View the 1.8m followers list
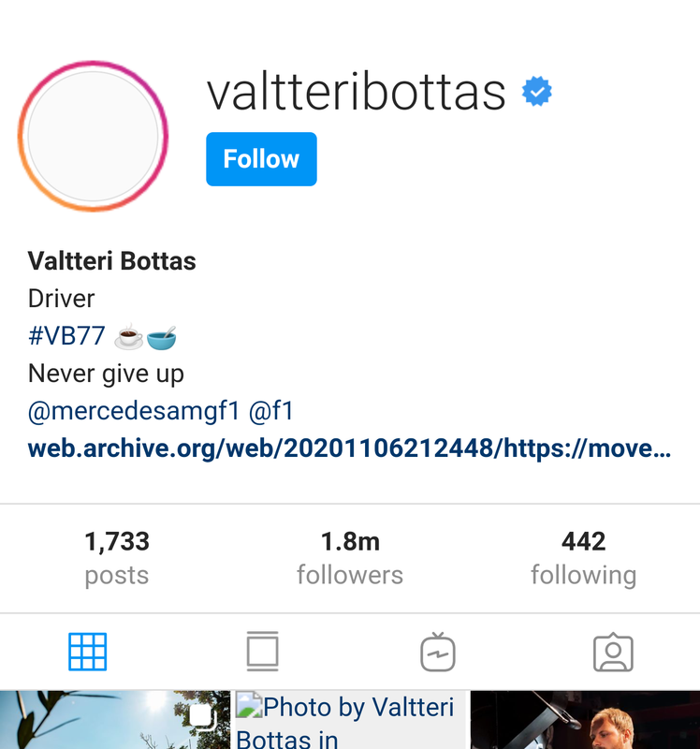This screenshot has height=749, width=700. click(350, 558)
